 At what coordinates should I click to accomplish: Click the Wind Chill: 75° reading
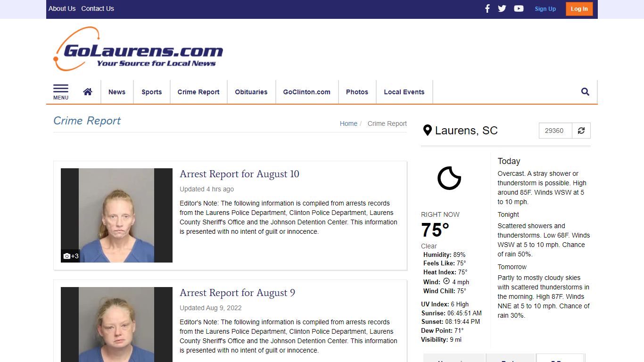445,291
